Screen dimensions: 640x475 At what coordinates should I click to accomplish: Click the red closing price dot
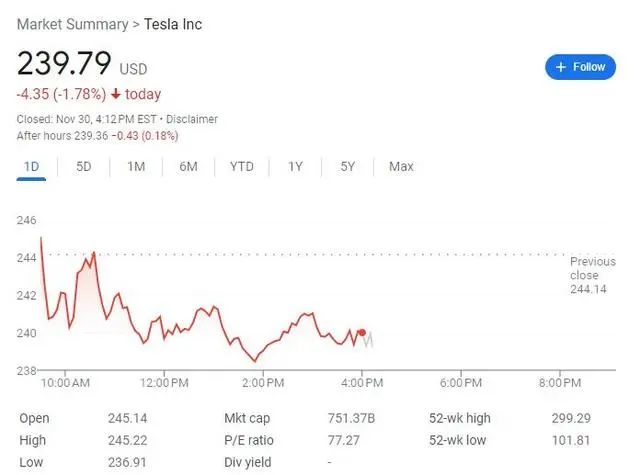tap(362, 333)
